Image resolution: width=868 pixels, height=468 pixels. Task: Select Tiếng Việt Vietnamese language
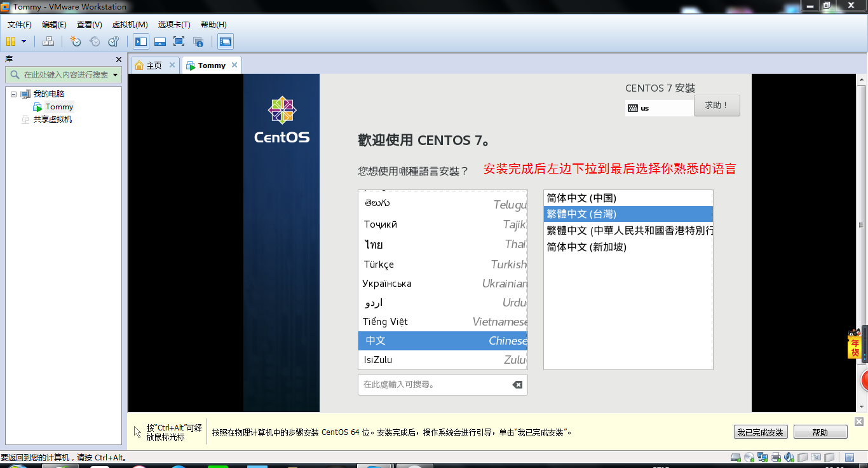click(x=443, y=322)
